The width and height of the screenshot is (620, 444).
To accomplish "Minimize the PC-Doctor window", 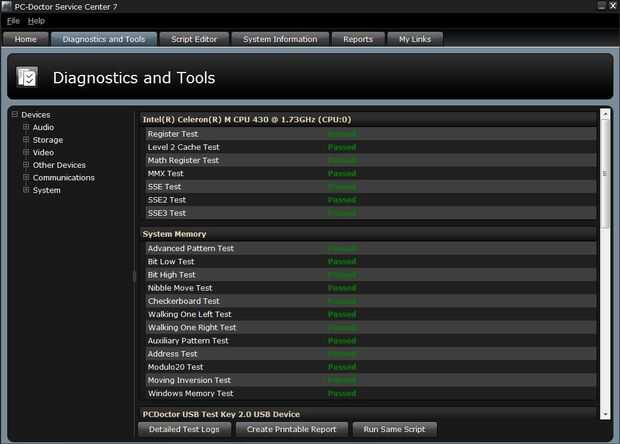I will pyautogui.click(x=601, y=6).
